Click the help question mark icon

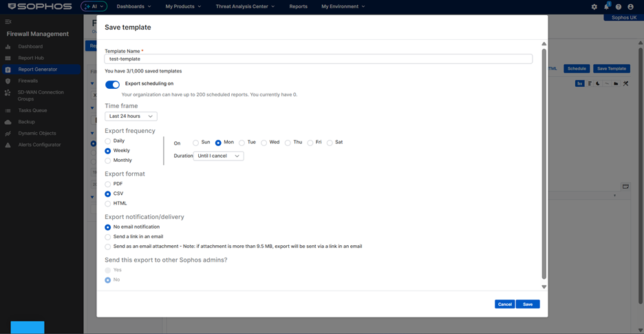point(619,7)
